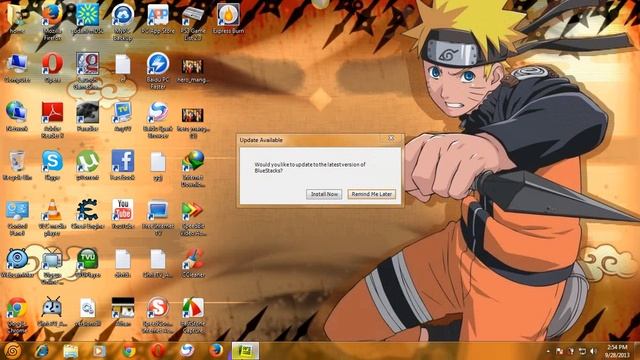Launch Firefox from the taskbar
Viewport: 640px width, 360px height.
click(x=216, y=351)
